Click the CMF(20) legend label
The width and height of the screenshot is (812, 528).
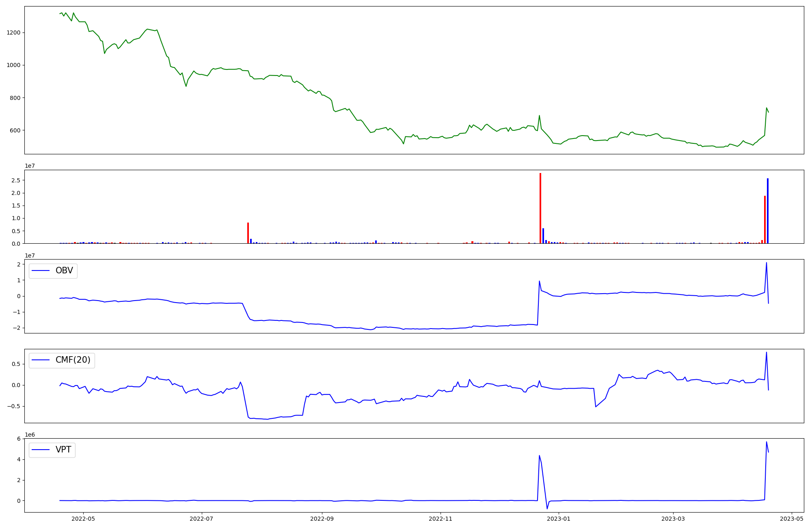(x=73, y=360)
